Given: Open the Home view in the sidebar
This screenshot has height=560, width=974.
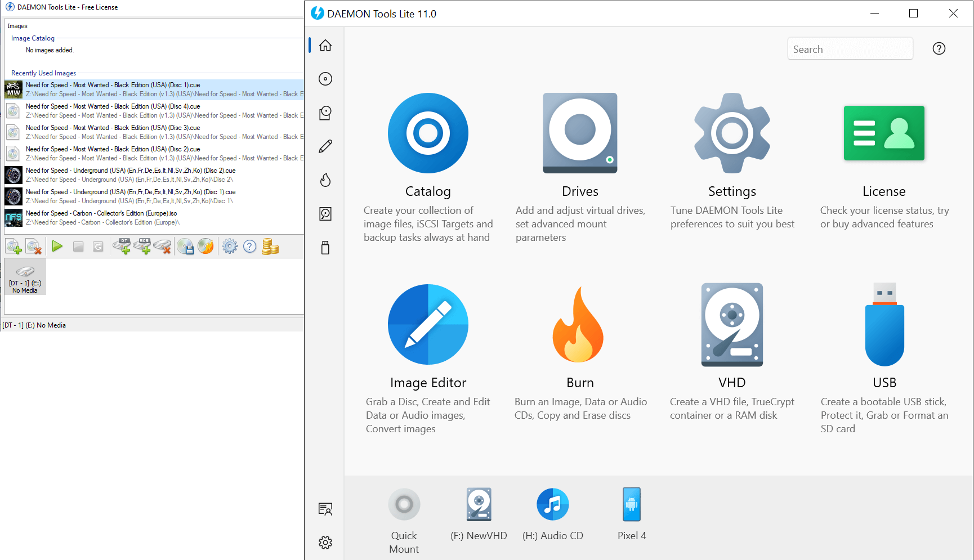Looking at the screenshot, I should click(325, 46).
